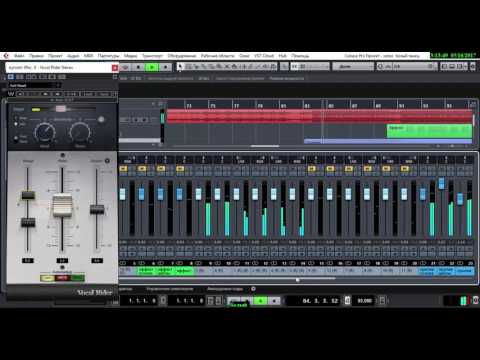Click the Waves W logo icon
The width and height of the screenshot is (480, 360).
(x=11, y=94)
